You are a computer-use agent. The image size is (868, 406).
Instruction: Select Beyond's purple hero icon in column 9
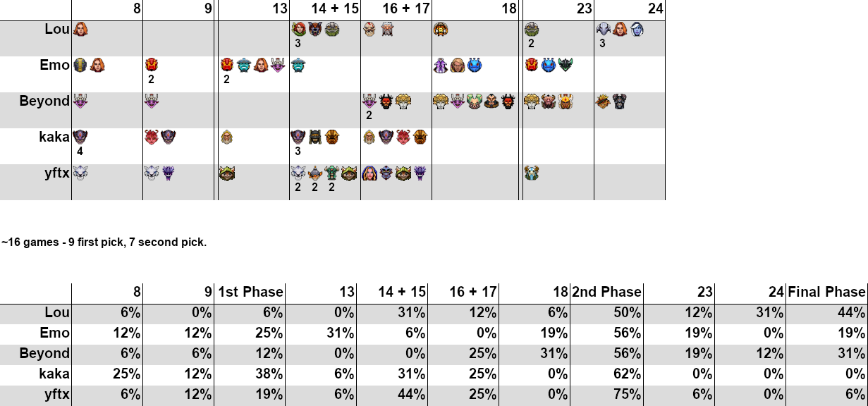coord(152,101)
